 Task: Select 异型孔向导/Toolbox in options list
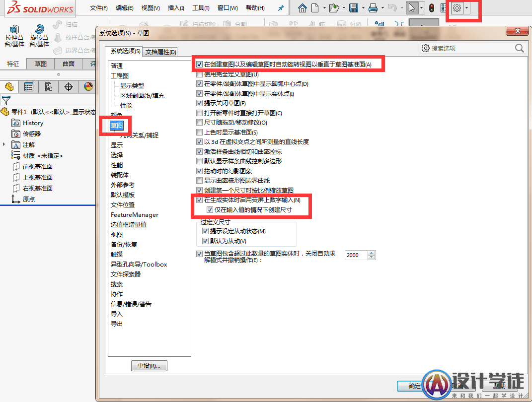(139, 265)
